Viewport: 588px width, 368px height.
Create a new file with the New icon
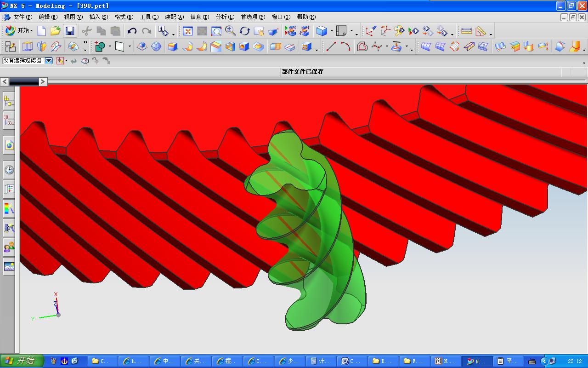(41, 31)
